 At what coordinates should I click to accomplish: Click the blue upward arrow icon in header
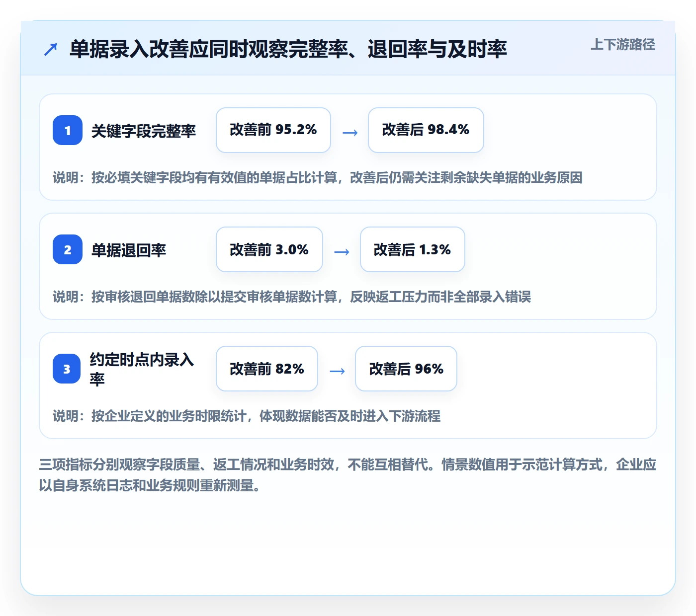point(51,49)
